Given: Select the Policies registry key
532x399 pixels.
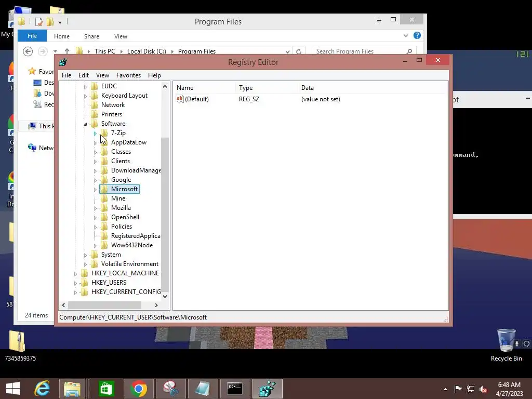Looking at the screenshot, I should coord(122,227).
